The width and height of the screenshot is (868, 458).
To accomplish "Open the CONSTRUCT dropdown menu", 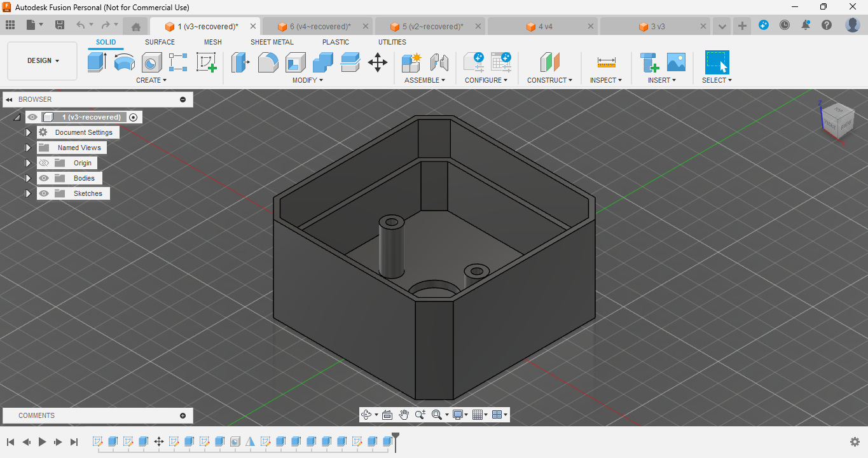I will click(x=549, y=80).
